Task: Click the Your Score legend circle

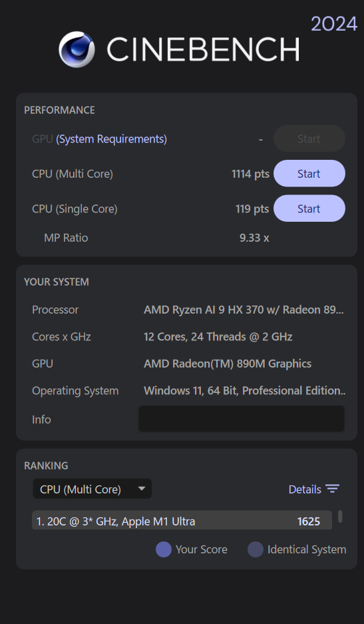Action: [x=164, y=549]
